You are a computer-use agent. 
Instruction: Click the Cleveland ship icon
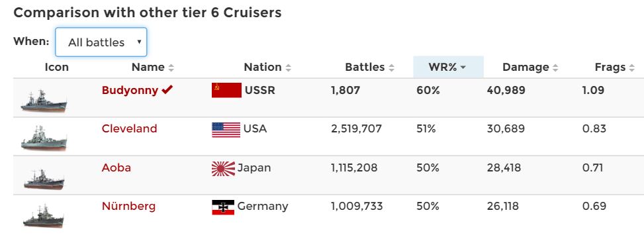click(44, 138)
